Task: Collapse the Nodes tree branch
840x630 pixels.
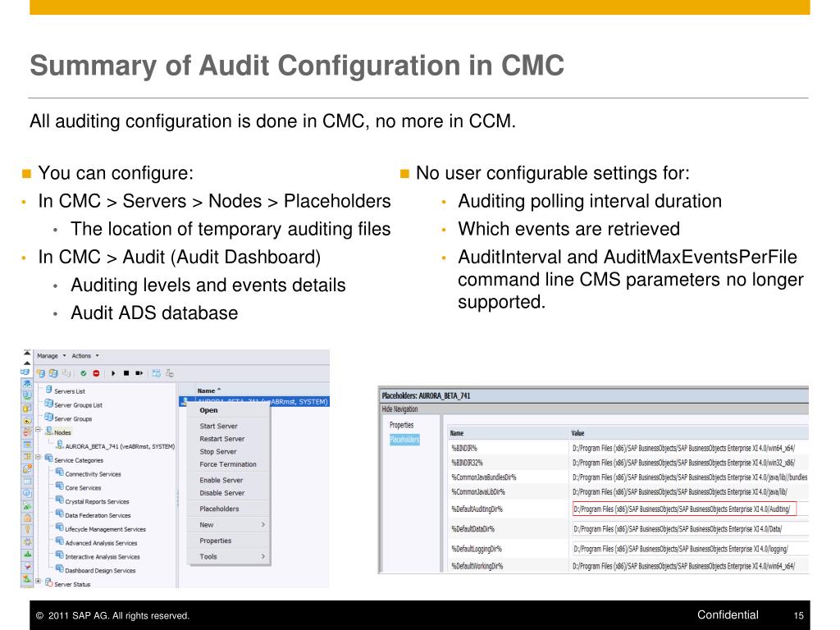Action: 38,430
